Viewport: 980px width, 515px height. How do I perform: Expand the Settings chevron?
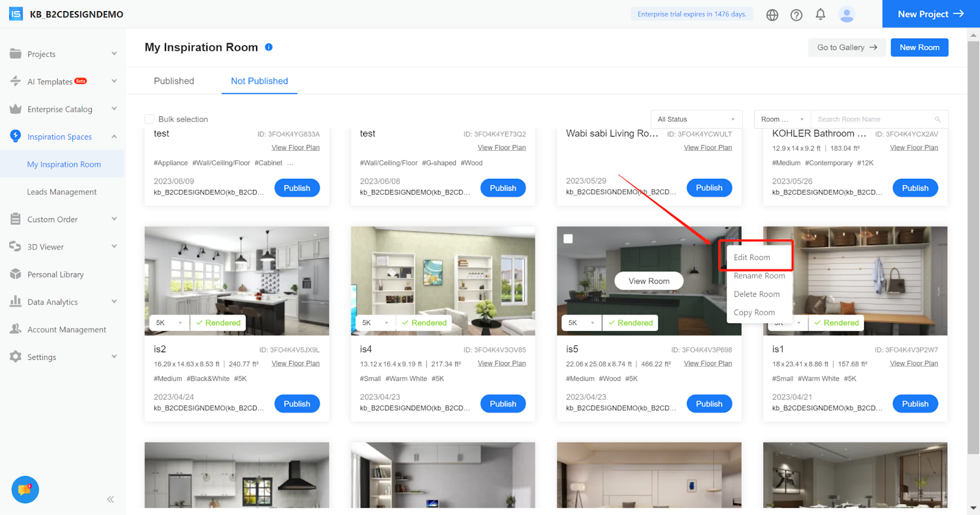(114, 356)
